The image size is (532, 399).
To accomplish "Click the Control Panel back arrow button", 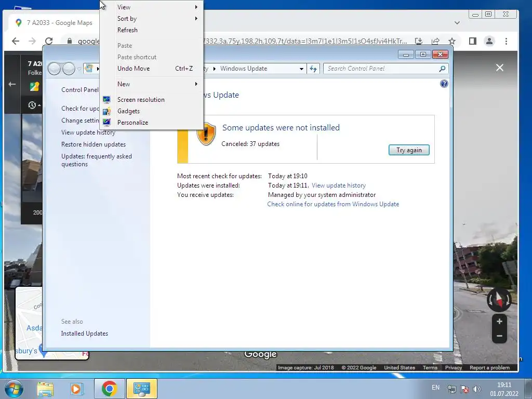I will [54, 69].
